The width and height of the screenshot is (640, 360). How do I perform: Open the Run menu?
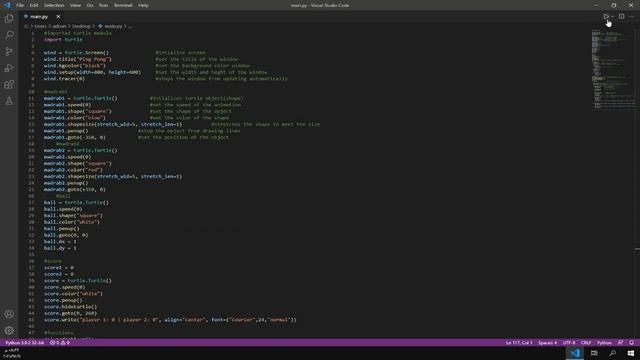tap(104, 5)
